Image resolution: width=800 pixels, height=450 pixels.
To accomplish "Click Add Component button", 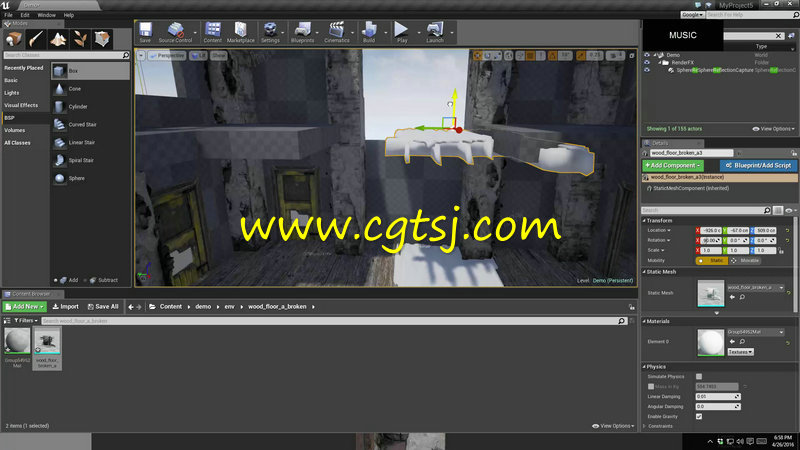I will (x=673, y=165).
